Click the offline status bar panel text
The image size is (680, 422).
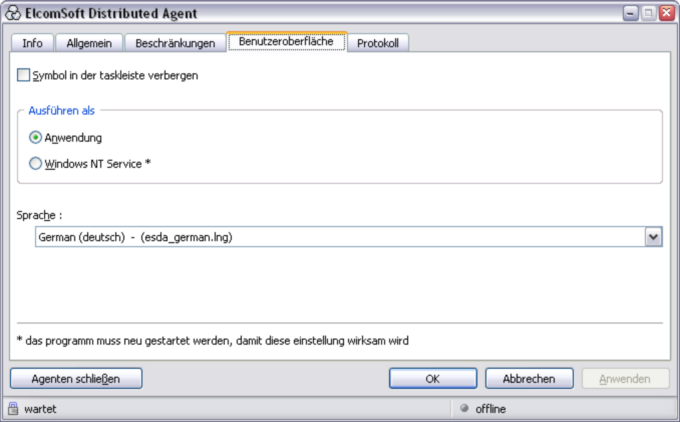490,409
